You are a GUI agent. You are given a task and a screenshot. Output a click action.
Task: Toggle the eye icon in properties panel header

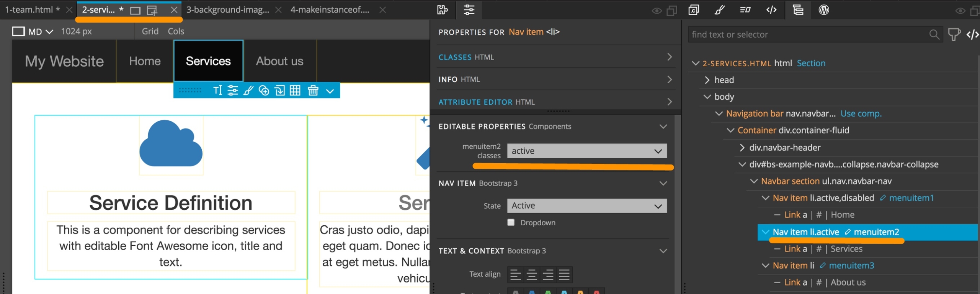point(657,11)
